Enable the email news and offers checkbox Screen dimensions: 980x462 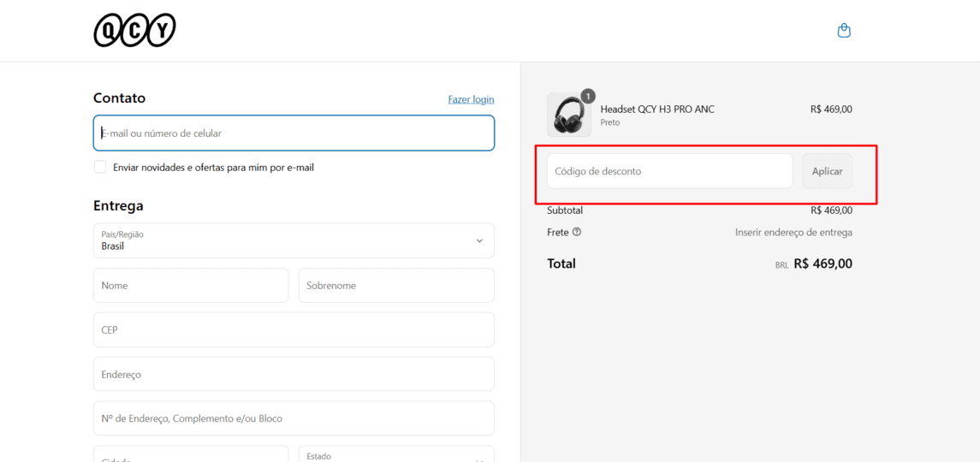pyautogui.click(x=100, y=167)
